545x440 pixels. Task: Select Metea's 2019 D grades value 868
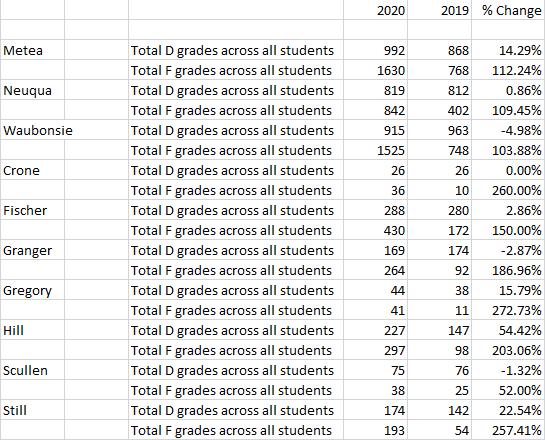(x=439, y=50)
